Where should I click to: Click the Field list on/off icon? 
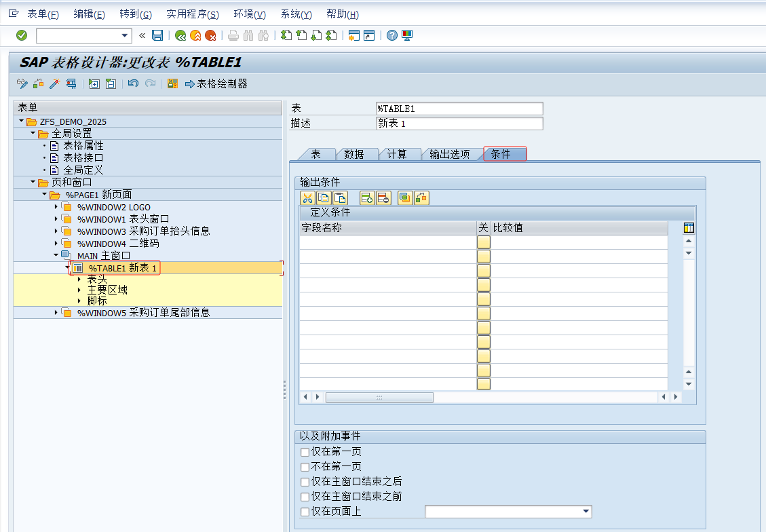[172, 83]
